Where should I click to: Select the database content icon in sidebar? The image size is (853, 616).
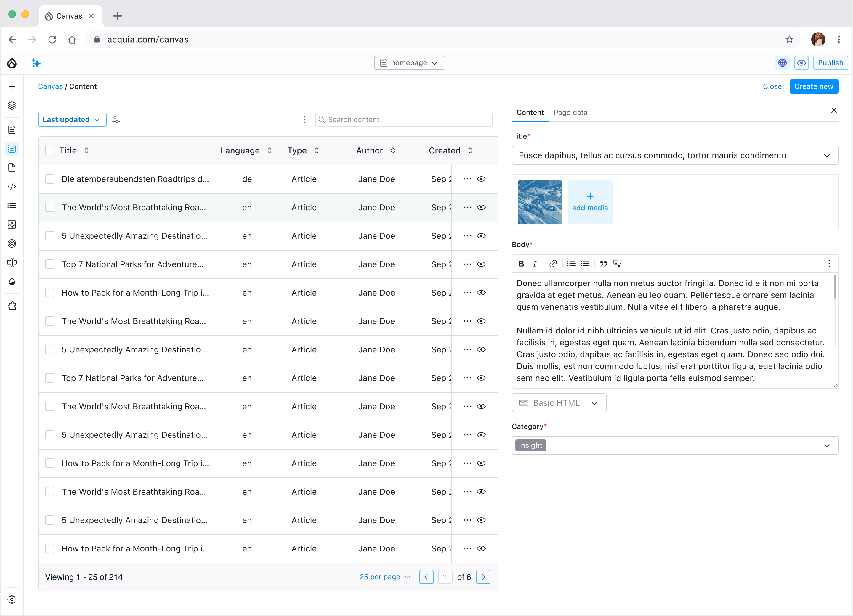(12, 149)
